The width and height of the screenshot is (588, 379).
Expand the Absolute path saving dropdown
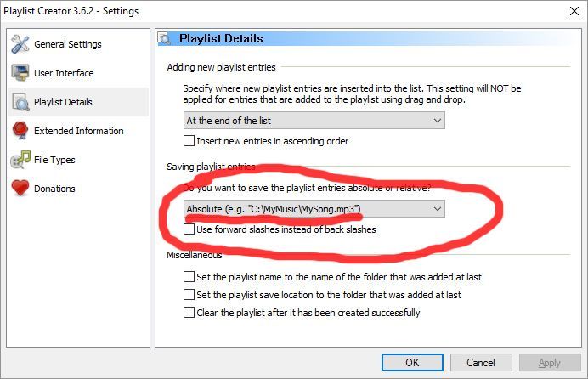coord(314,209)
